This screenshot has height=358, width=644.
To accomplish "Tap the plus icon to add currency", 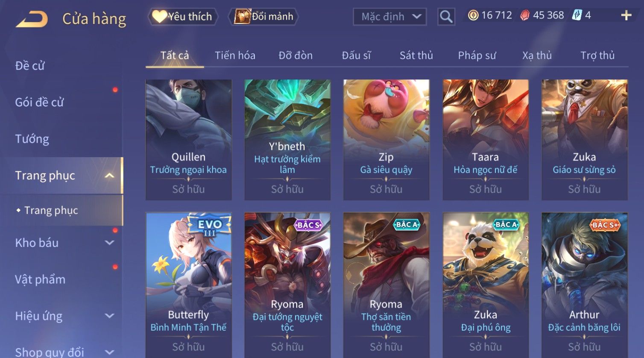I will pos(626,16).
